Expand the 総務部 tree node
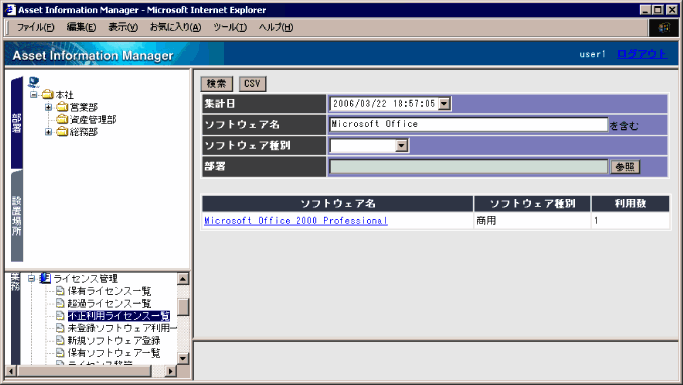The width and height of the screenshot is (683, 385). tap(48, 132)
